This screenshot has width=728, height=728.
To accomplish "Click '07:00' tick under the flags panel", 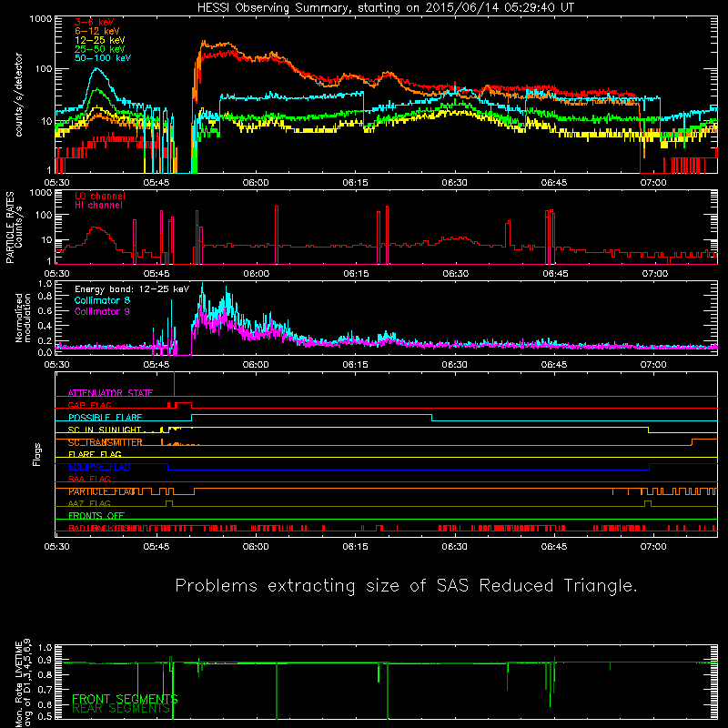I will (653, 547).
